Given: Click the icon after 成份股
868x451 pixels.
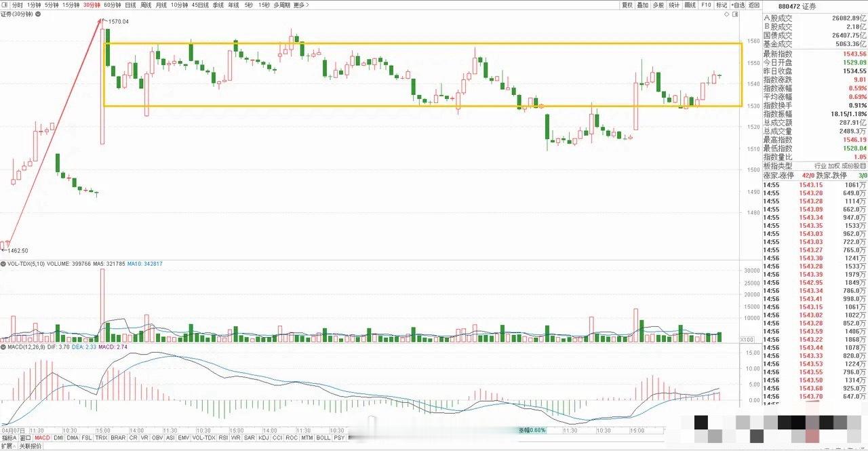Looking at the screenshot, I should point(863,166).
